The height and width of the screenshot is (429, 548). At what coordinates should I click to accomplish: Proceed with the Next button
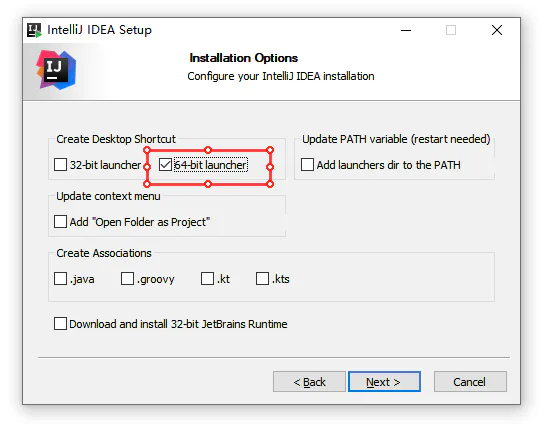384,381
